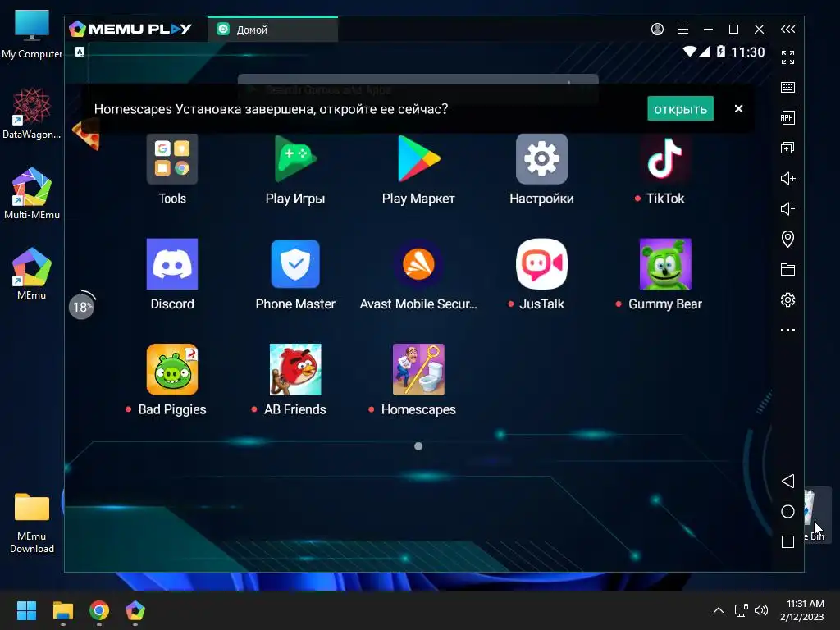The image size is (840, 630).
Task: Launch the TikTok app
Action: coord(664,158)
